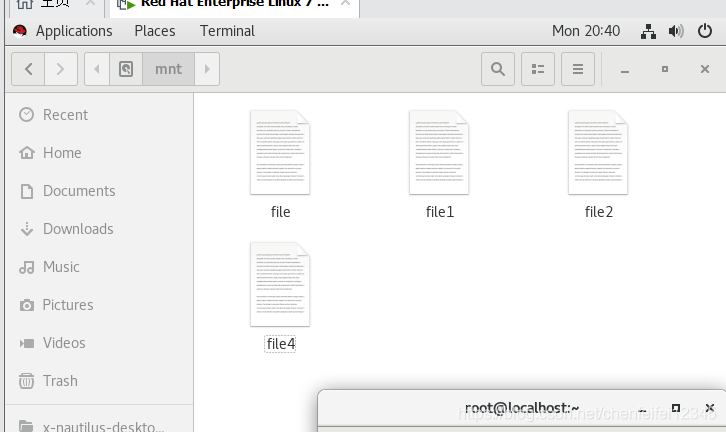
Task: Switch to list view via view toggle
Action: click(x=538, y=69)
